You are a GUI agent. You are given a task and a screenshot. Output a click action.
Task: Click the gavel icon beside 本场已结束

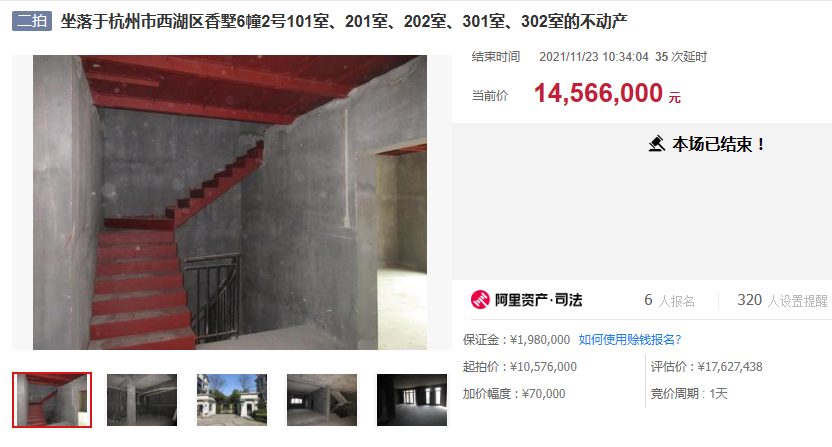[x=656, y=144]
